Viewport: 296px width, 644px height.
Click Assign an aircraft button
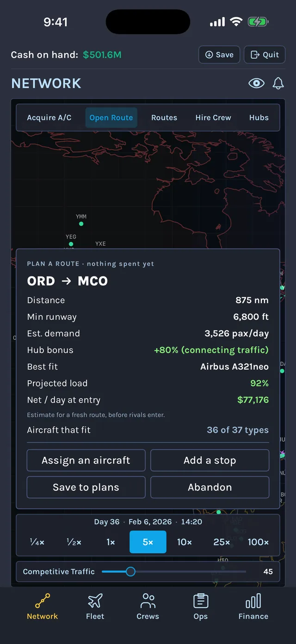coord(86,460)
